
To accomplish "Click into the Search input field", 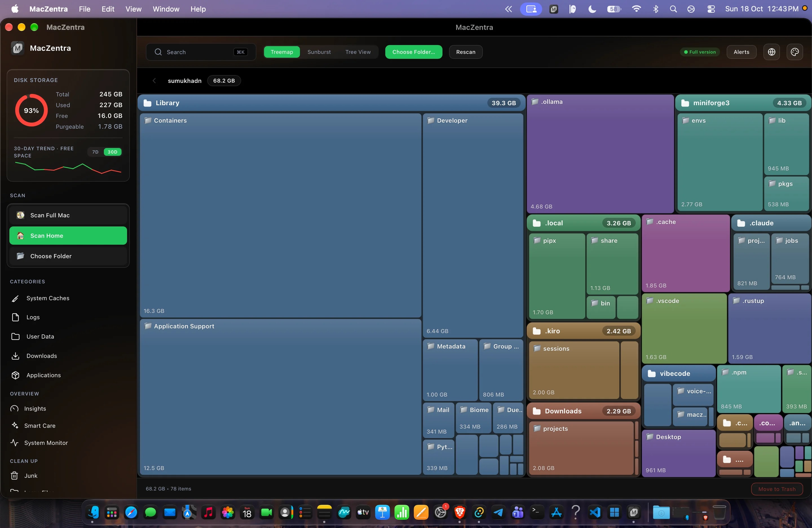I will pyautogui.click(x=201, y=52).
